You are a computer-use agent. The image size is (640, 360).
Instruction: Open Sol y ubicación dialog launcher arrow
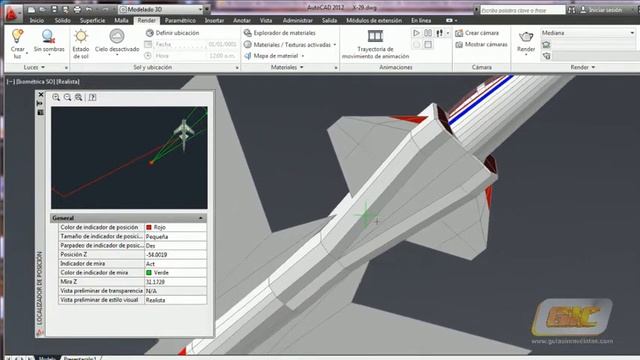237,68
